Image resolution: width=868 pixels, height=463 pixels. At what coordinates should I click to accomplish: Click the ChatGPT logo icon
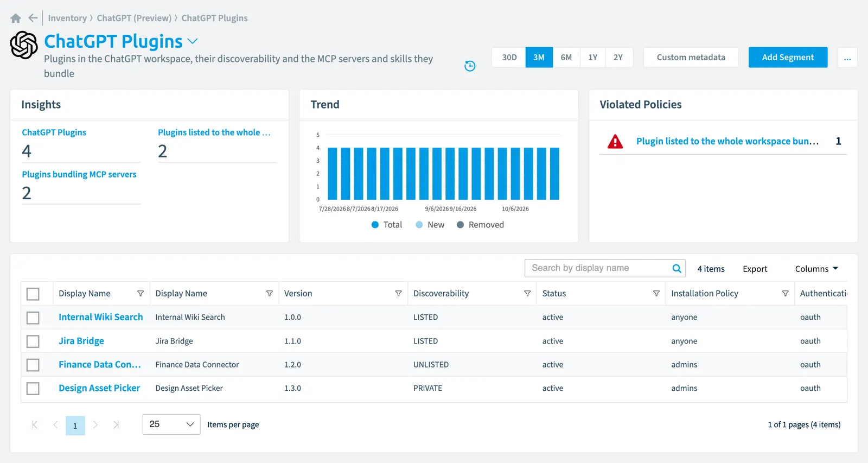[24, 45]
